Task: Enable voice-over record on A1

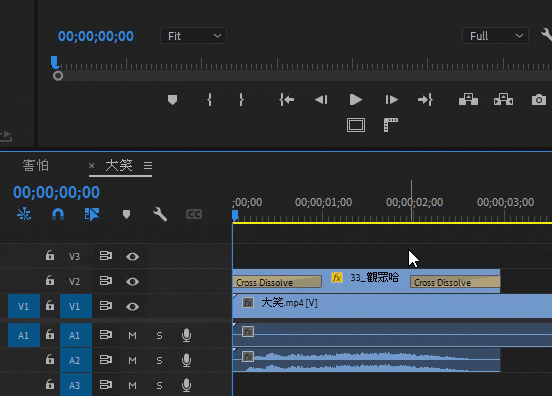Action: pyautogui.click(x=187, y=335)
